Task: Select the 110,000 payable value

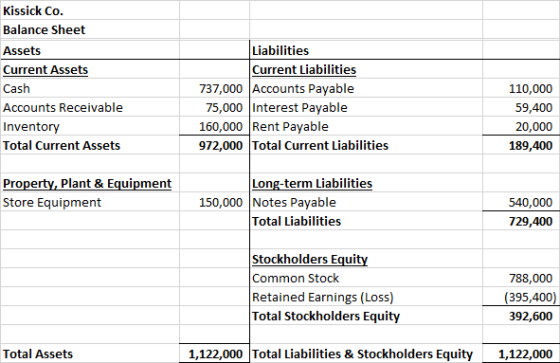Action: tap(531, 89)
